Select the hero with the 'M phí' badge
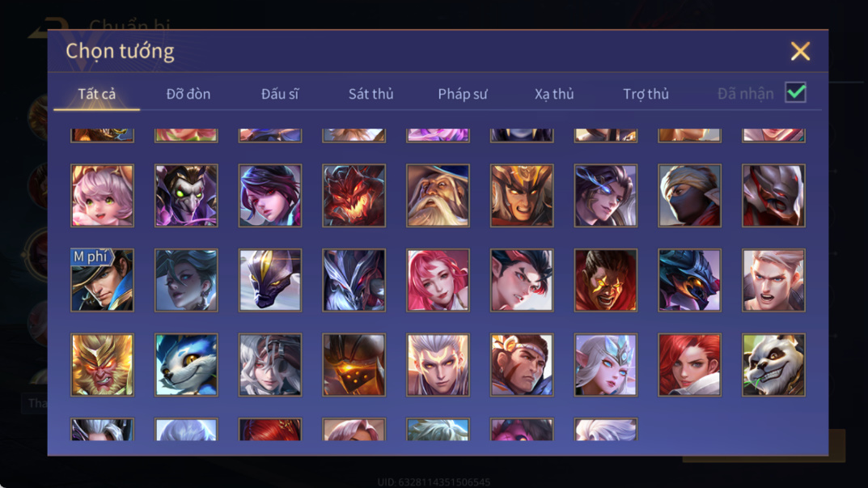 point(103,280)
